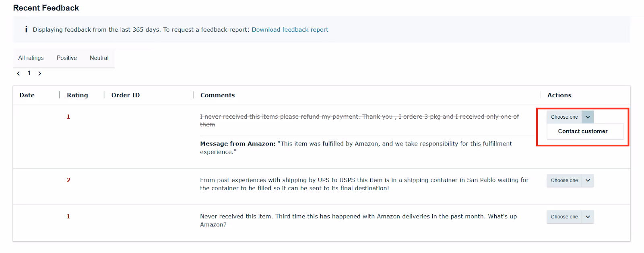
Task: Select page number 1 in pagination
Action: (x=29, y=73)
